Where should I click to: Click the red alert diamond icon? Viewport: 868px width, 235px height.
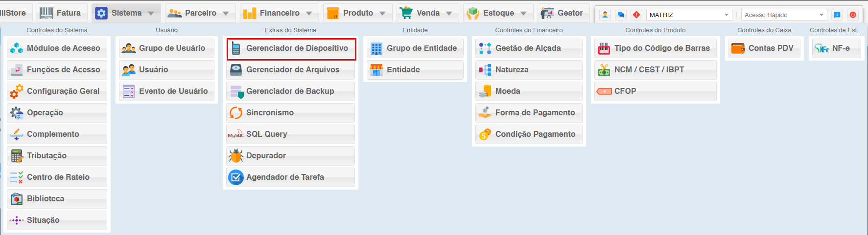636,15
